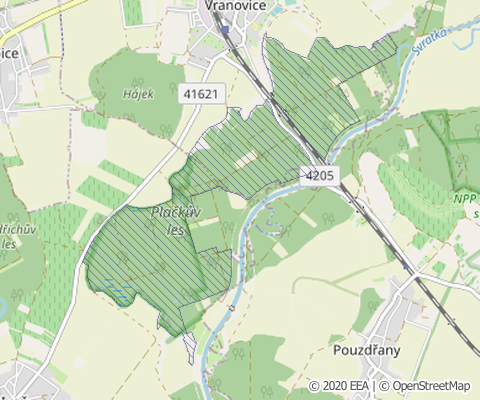
Task: Click the OpenStreetMap attribution link
Action: [425, 386]
